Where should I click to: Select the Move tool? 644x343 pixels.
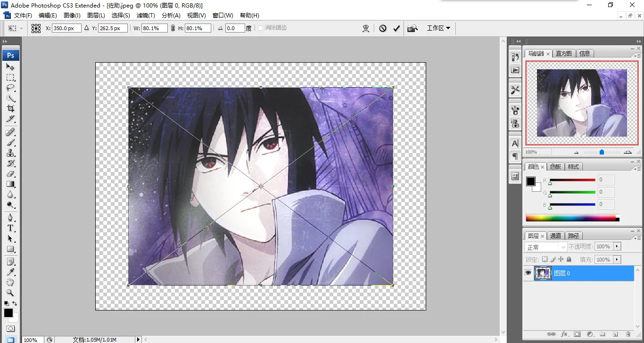pyautogui.click(x=10, y=67)
